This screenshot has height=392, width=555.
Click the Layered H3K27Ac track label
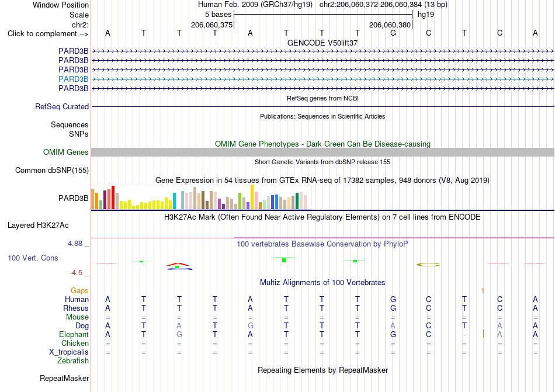click(x=38, y=226)
